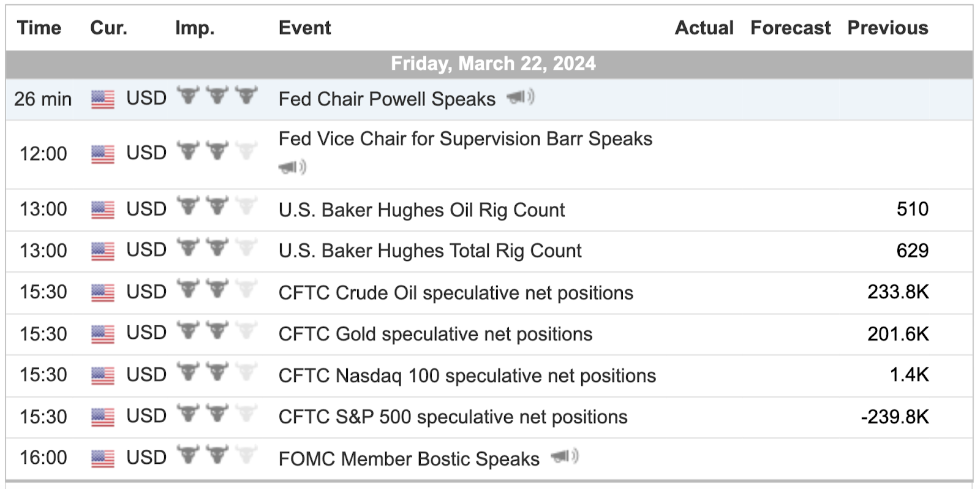Click the Imp. column header
Screen dimensions: 980x489
(195, 28)
